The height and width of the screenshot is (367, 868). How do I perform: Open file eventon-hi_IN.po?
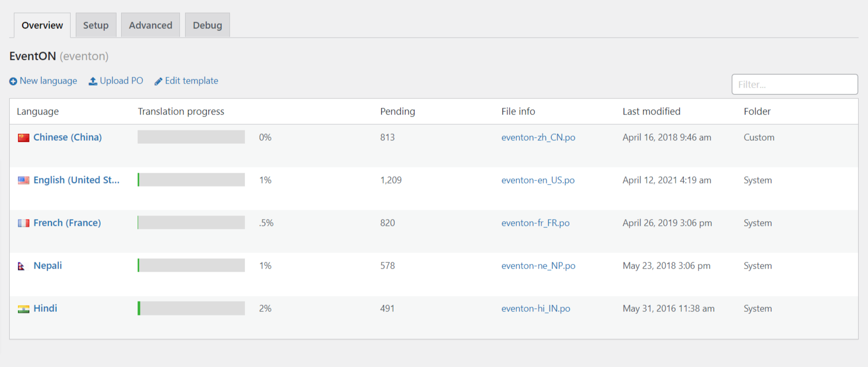(536, 309)
